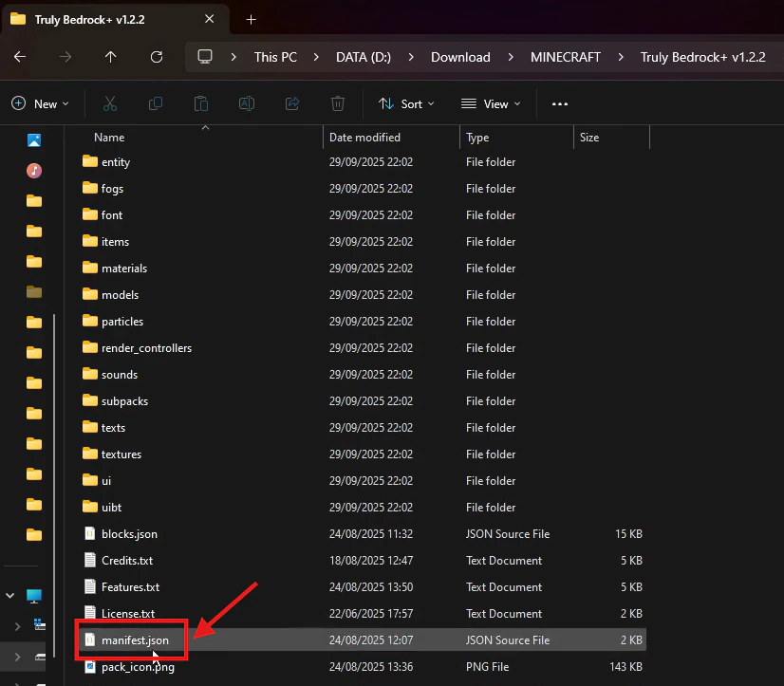Sort by Size column header

coord(589,138)
